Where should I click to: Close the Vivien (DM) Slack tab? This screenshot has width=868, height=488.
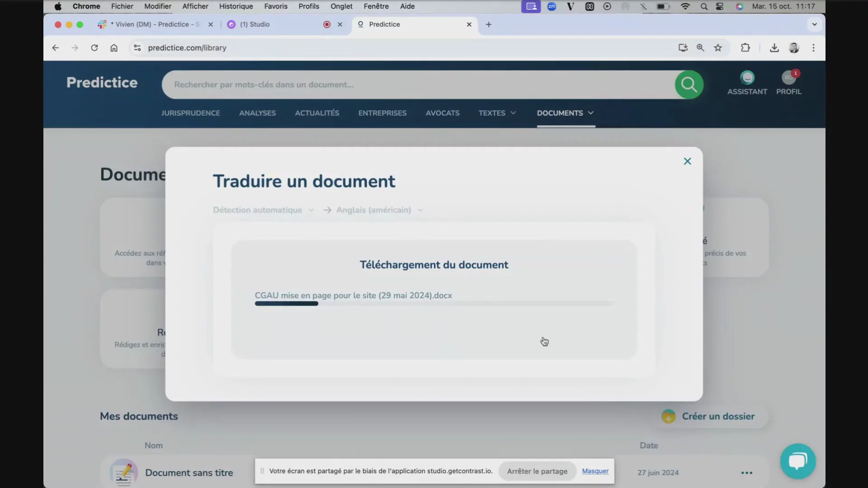[210, 24]
